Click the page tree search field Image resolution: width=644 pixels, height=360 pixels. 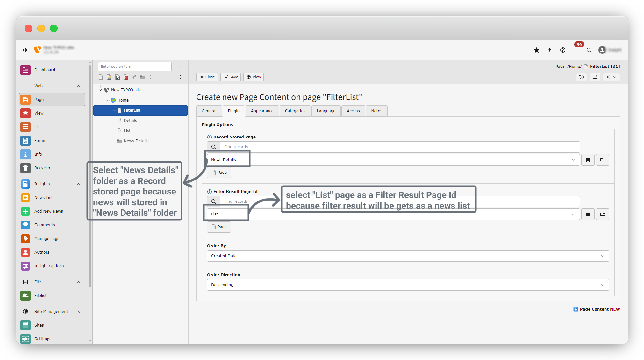tap(134, 67)
